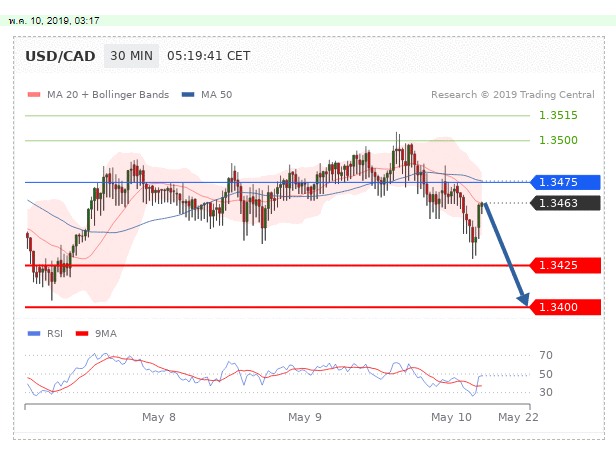The height and width of the screenshot is (451, 616).
Task: Click the MA 20 + Bollinger Bands legend swatch
Action: click(x=34, y=95)
